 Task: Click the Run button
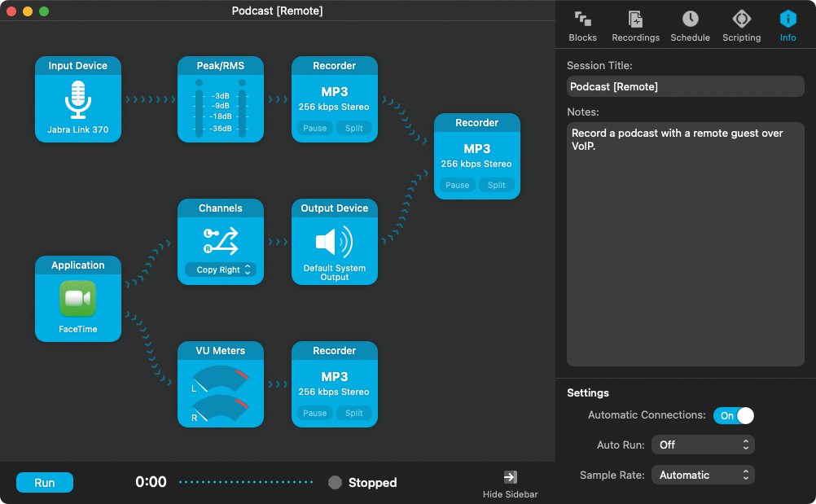(45, 483)
